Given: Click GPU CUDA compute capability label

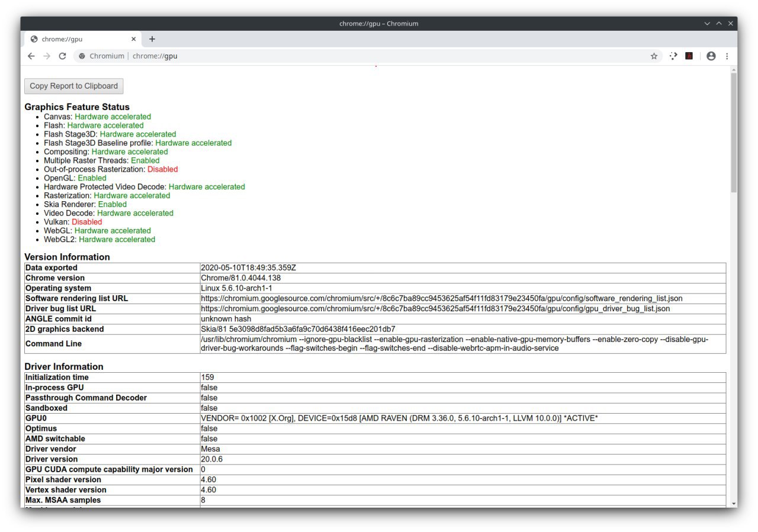Looking at the screenshot, I should (x=109, y=470).
